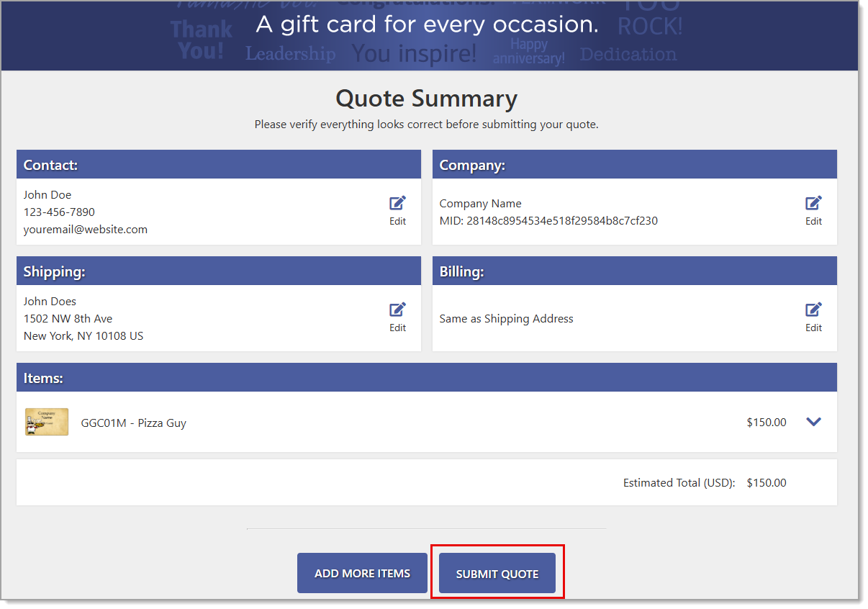The height and width of the screenshot is (609, 868).
Task: Click ADD MORE ITEMS
Action: click(x=362, y=572)
